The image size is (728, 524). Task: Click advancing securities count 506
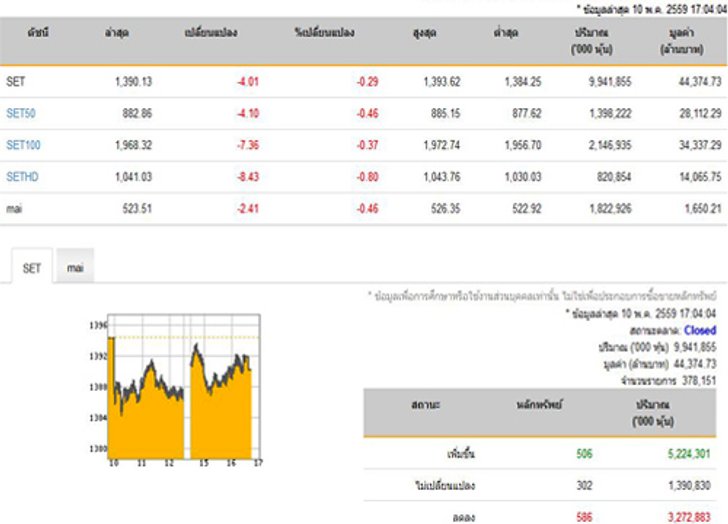pyautogui.click(x=584, y=453)
